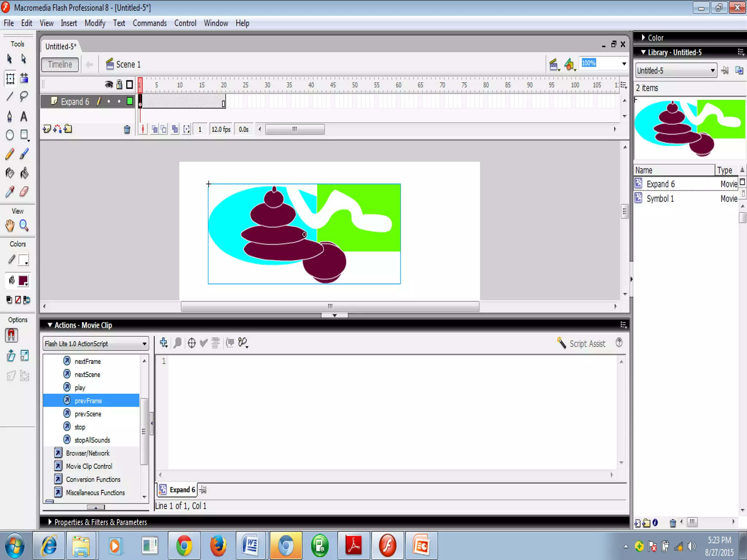Open the Modify menu
Viewport: 747px width, 560px height.
point(95,23)
